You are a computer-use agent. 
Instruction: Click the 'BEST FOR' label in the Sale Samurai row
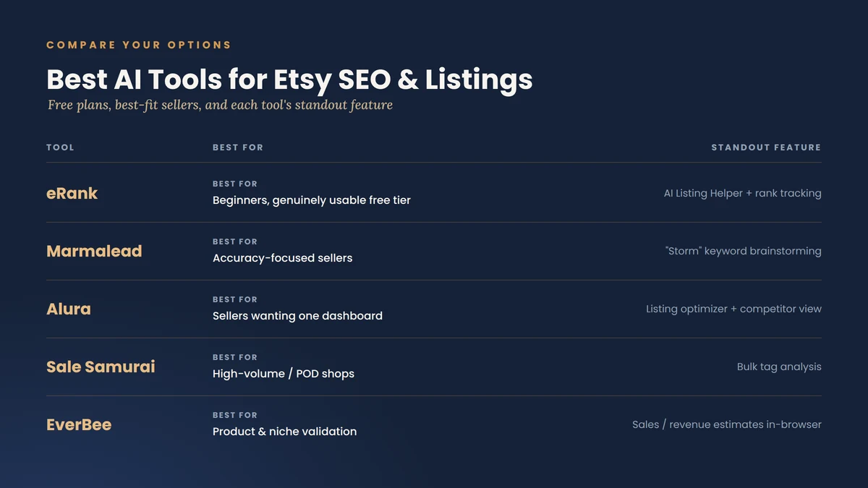click(235, 358)
